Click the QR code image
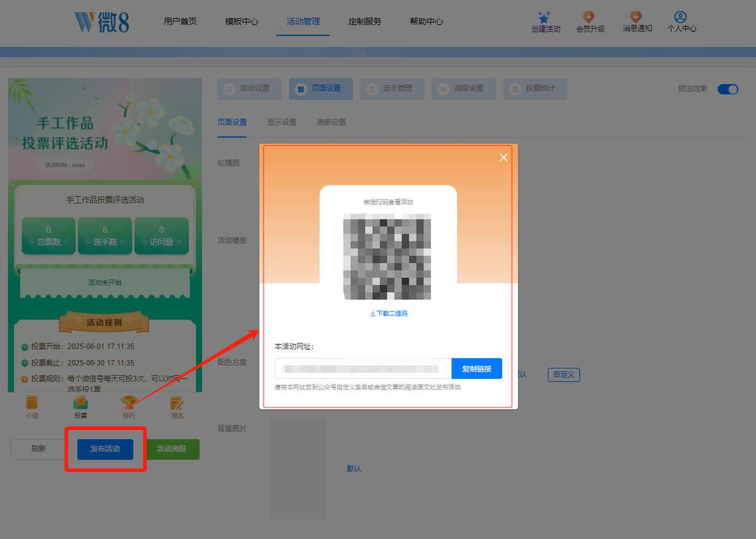 tap(387, 257)
